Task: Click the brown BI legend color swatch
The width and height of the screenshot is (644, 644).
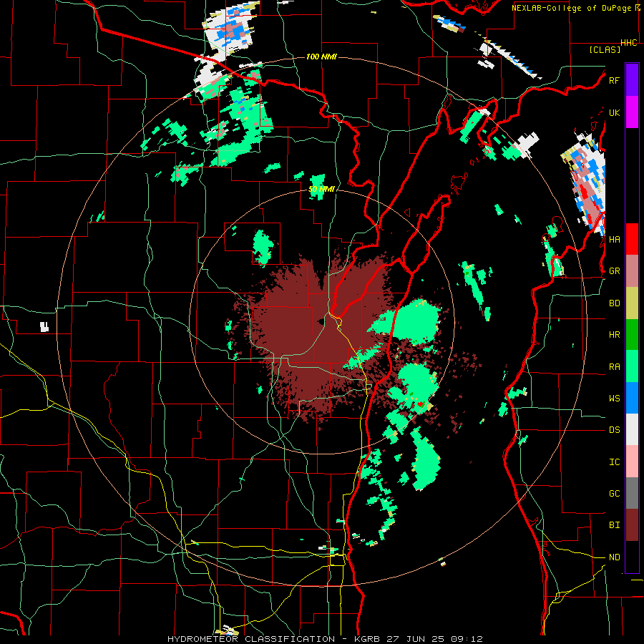Action: pyautogui.click(x=632, y=525)
